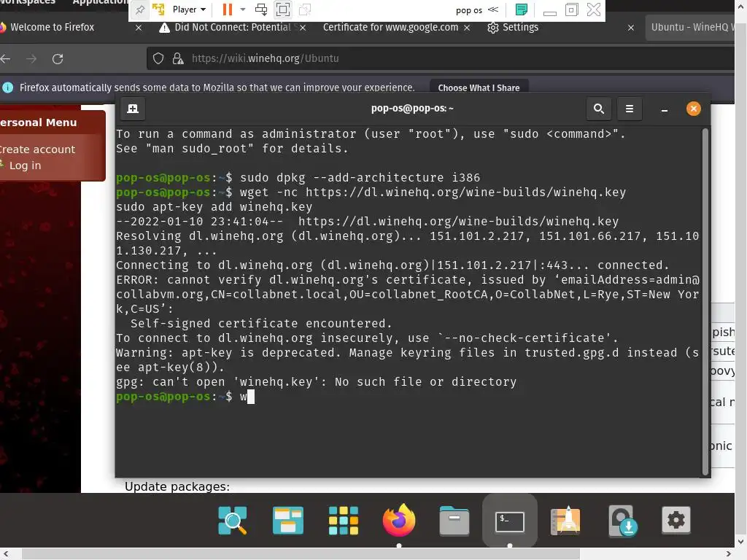Click Choose What I Share button

[479, 87]
